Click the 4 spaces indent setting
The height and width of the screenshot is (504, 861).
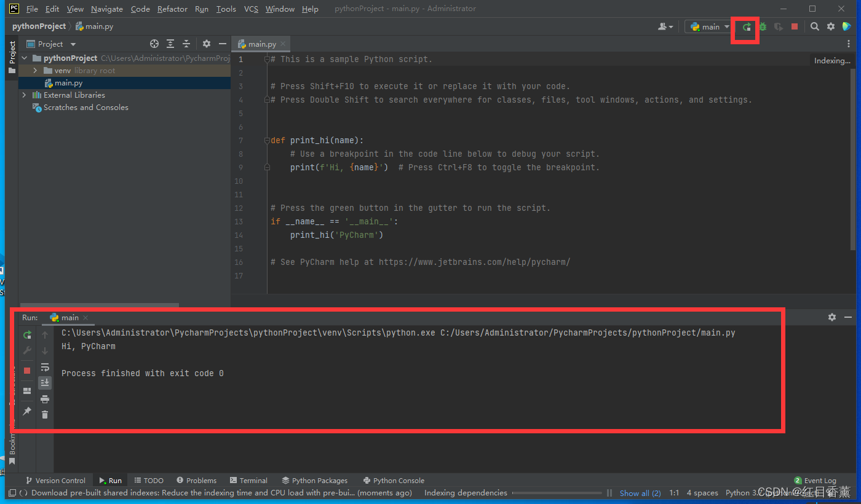tap(702, 493)
